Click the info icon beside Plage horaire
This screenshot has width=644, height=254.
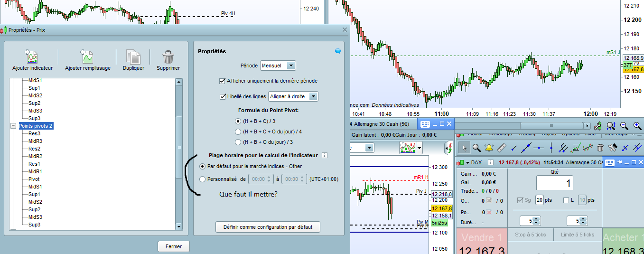(325, 155)
